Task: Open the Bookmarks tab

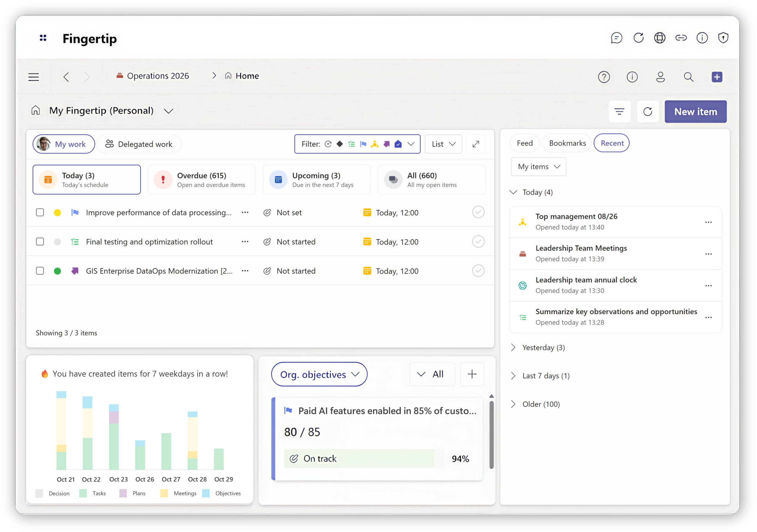Action: click(x=567, y=143)
